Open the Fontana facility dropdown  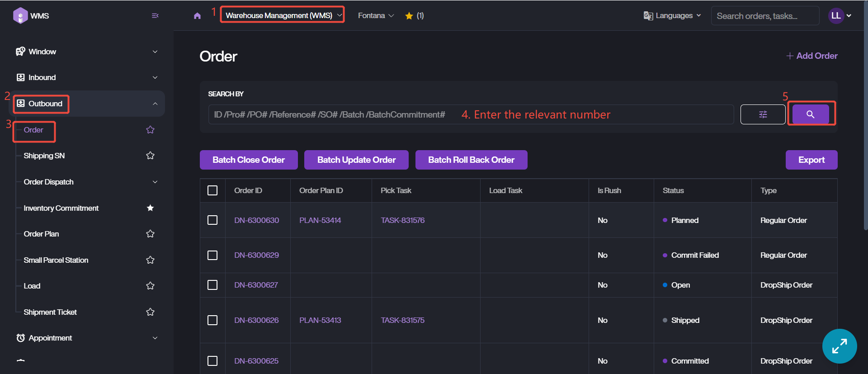(375, 15)
